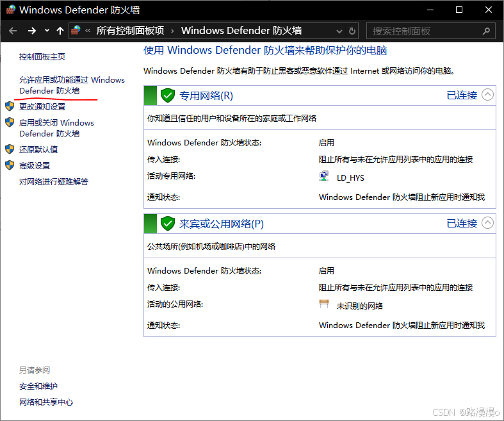Click the page title 使用 Windows Defender 防火墙来帮助保护你的电脑

(x=265, y=50)
